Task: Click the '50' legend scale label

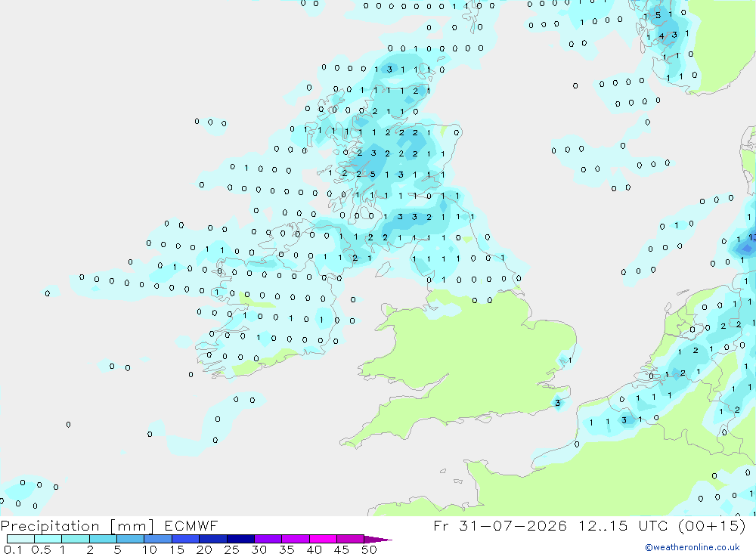Action: pos(369,549)
